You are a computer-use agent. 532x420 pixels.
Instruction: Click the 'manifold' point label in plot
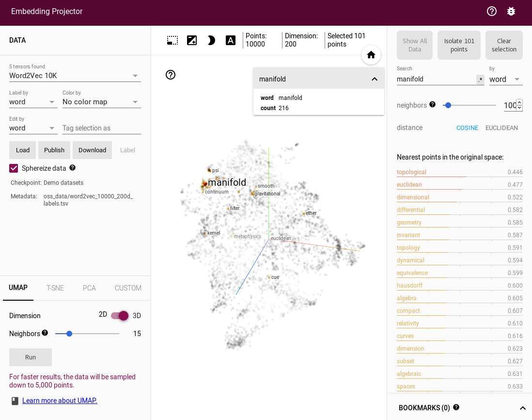[227, 182]
